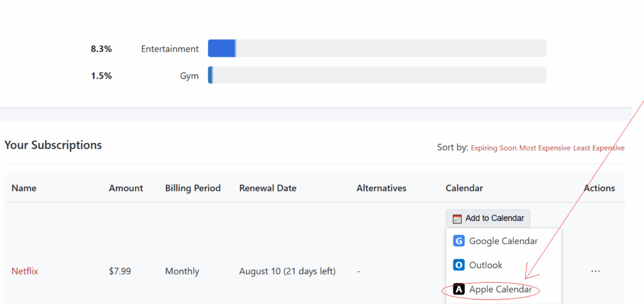The width and height of the screenshot is (644, 304).
Task: Click the Name column header
Action: [x=24, y=188]
